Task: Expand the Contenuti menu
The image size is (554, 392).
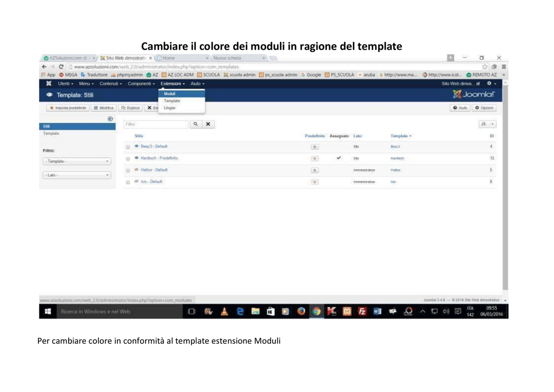Action: click(x=110, y=84)
